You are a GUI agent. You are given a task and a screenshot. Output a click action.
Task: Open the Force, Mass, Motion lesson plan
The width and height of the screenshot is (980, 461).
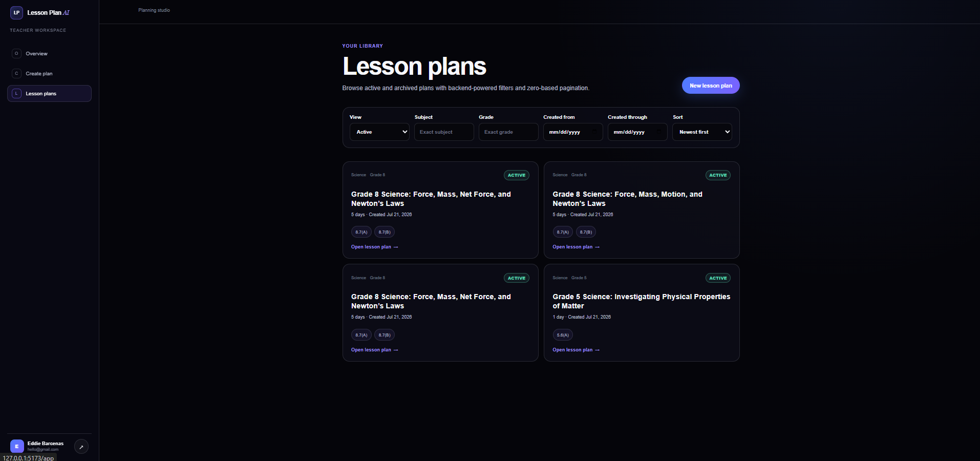[576, 247]
